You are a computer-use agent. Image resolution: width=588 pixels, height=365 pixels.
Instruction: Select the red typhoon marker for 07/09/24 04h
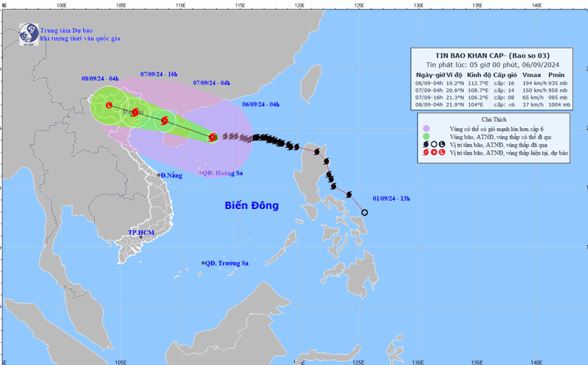pyautogui.click(x=164, y=120)
